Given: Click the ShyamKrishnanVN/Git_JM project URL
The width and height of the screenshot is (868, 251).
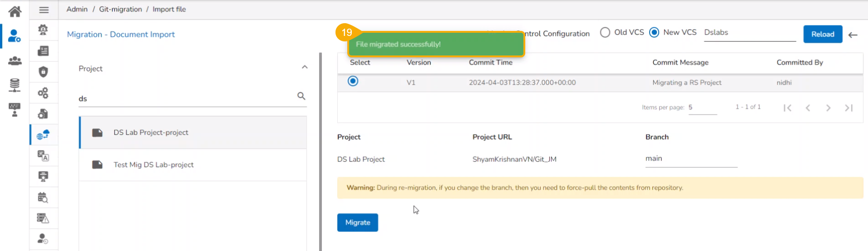Looking at the screenshot, I should coord(514,159).
